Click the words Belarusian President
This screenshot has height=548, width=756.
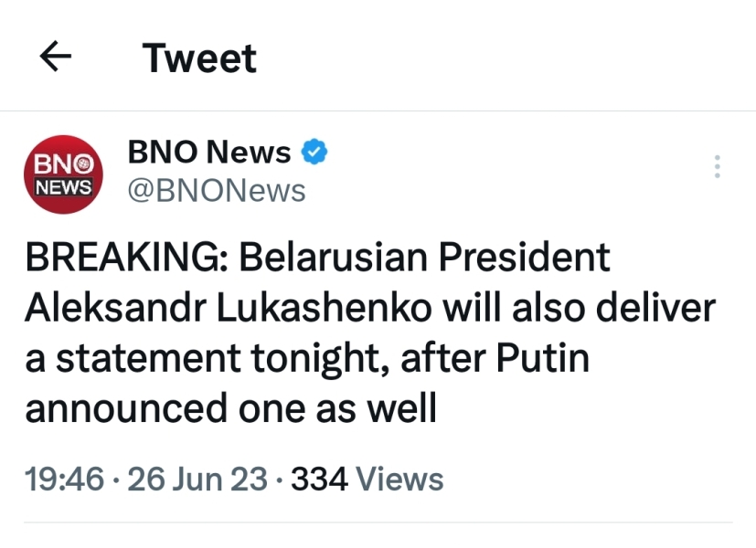(424, 258)
